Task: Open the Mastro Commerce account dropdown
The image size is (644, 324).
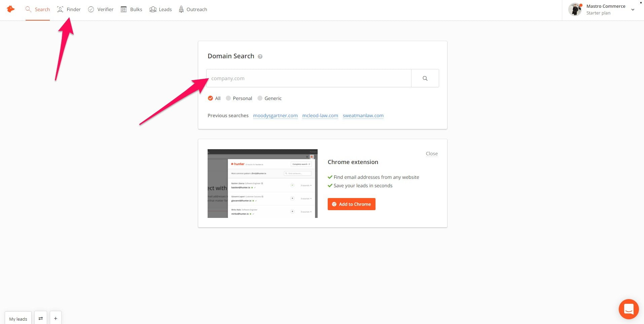Action: [x=633, y=10]
